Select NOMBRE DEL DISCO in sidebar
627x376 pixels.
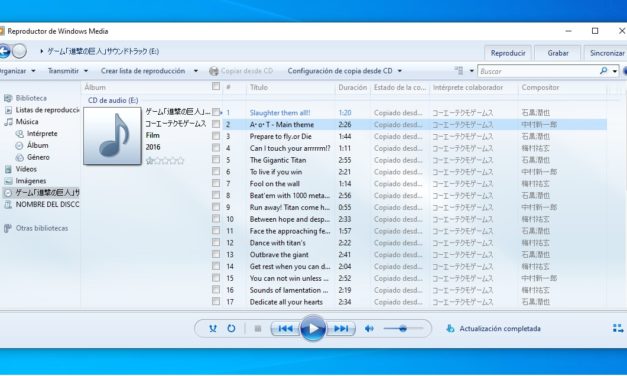[x=47, y=204]
